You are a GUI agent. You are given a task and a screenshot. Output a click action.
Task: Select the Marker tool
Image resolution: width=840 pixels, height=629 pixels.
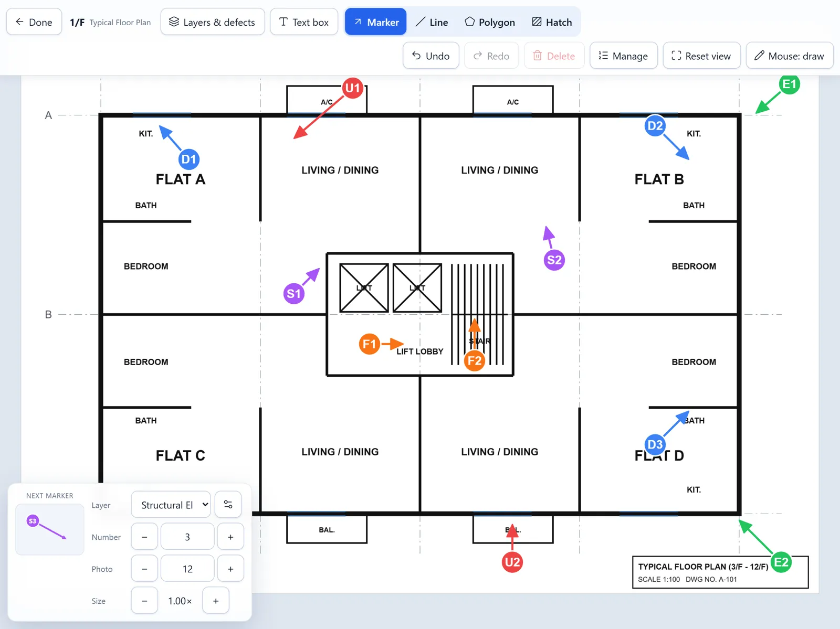click(x=376, y=22)
